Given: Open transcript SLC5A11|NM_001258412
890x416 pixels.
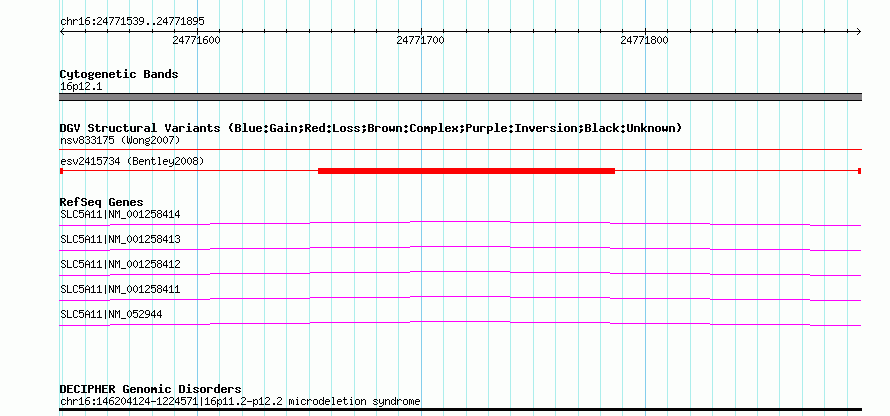Looking at the screenshot, I should 120,264.
